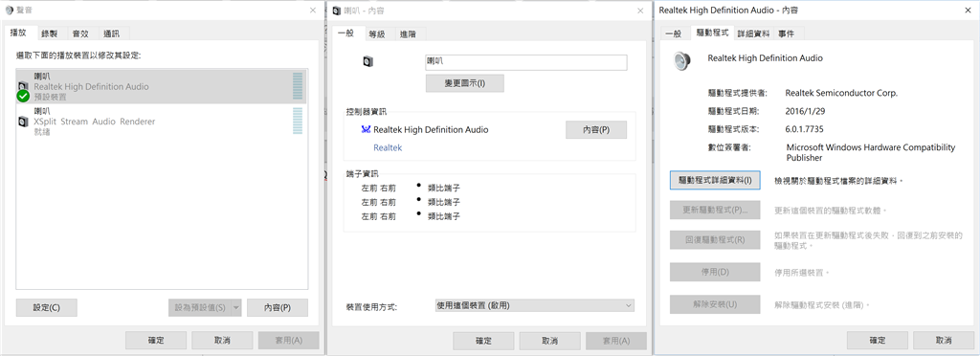Open the 一般 tab in 喇叭 內容

point(346,33)
